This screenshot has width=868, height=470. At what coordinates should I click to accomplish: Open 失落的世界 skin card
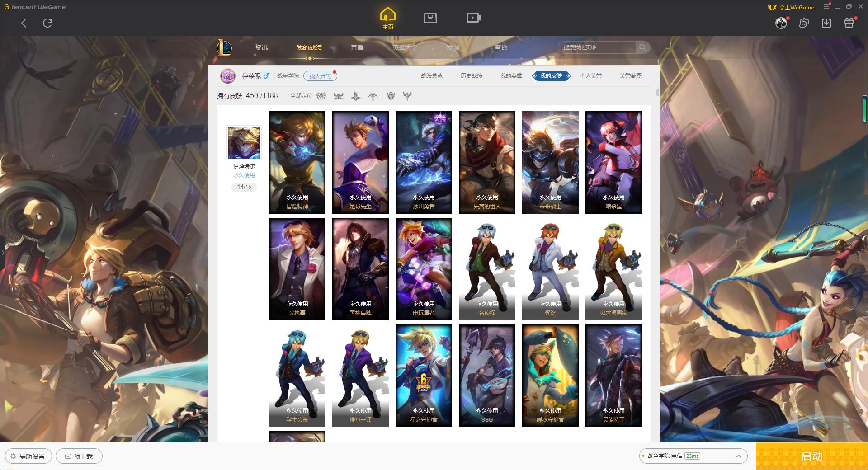[x=487, y=162]
